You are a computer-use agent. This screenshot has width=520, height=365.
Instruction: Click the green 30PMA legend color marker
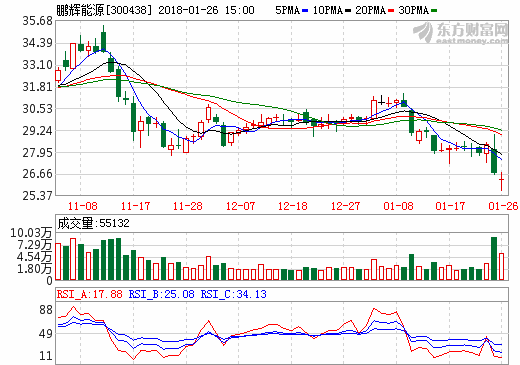click(434, 11)
